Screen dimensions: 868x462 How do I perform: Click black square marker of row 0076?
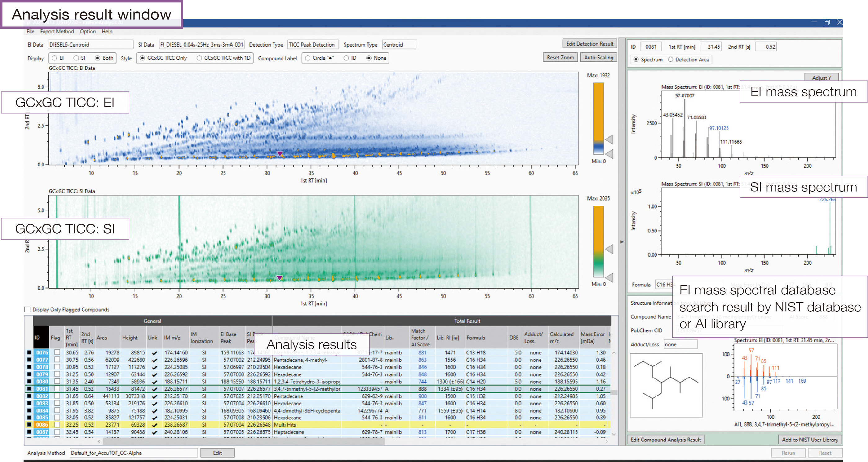(x=29, y=353)
